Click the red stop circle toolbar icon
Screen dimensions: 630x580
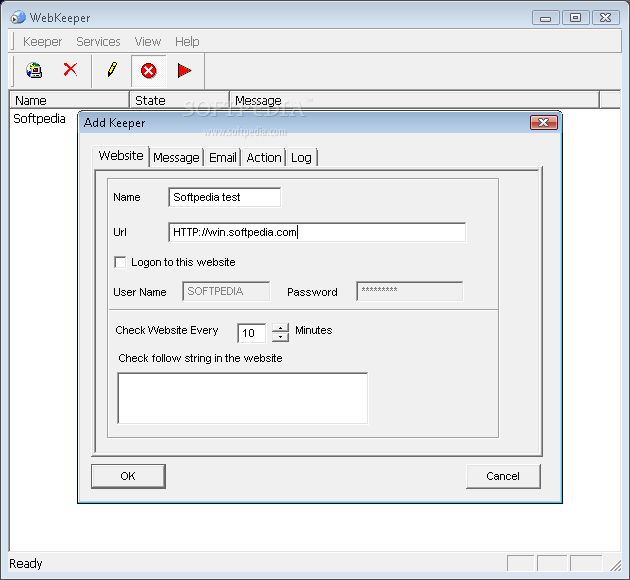pos(148,71)
